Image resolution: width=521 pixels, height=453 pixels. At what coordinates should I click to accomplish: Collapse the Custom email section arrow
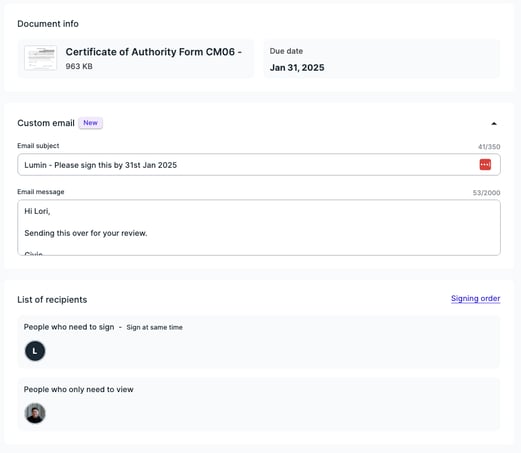pos(494,124)
